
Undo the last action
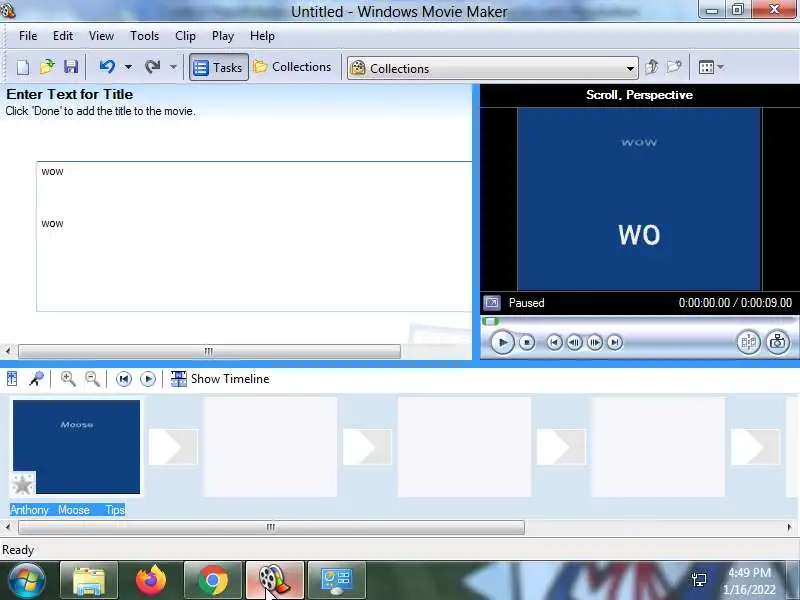(x=107, y=67)
